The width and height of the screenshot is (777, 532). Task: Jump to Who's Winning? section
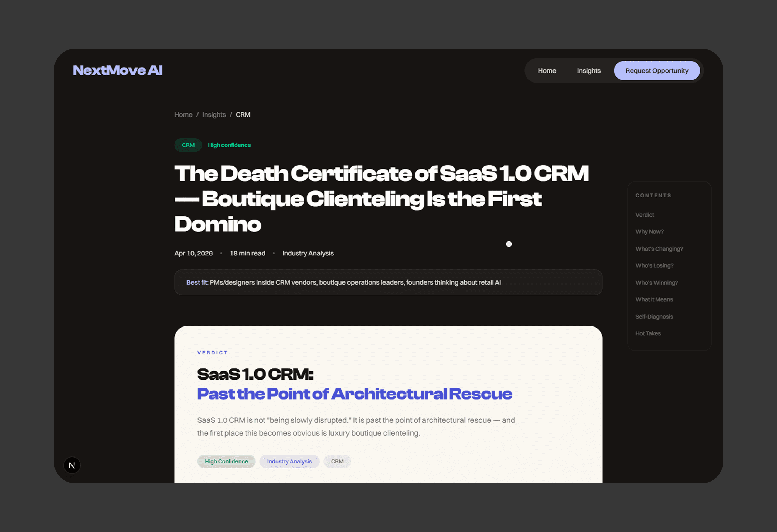point(657,282)
